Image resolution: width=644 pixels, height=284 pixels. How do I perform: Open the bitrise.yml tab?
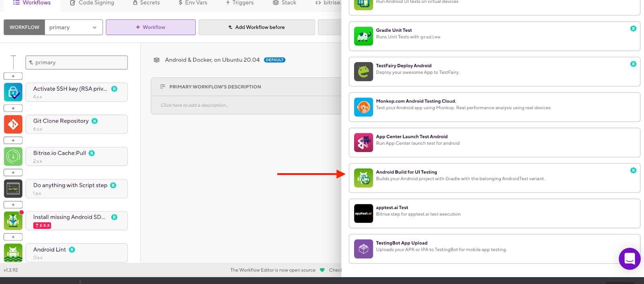pyautogui.click(x=328, y=3)
